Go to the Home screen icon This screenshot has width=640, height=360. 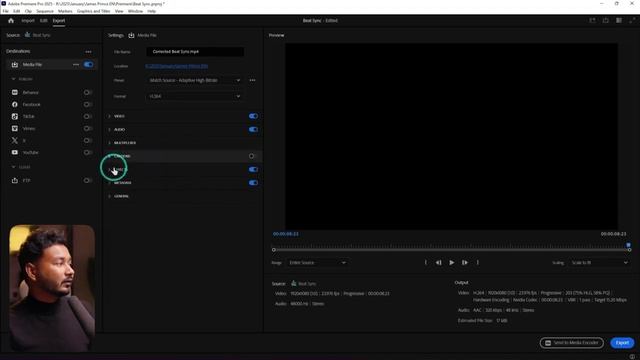11,20
